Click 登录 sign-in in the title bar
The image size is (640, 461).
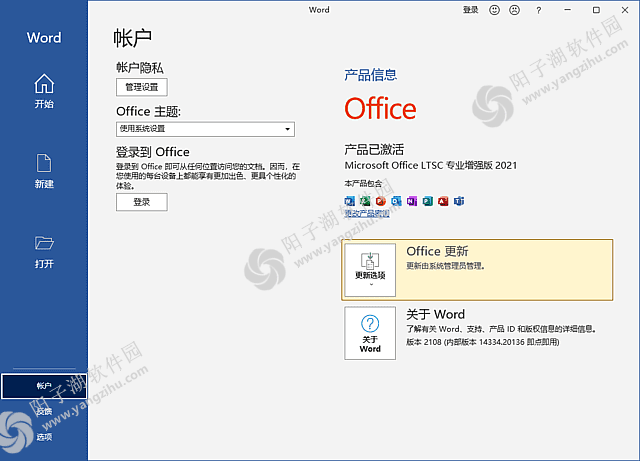pos(470,10)
